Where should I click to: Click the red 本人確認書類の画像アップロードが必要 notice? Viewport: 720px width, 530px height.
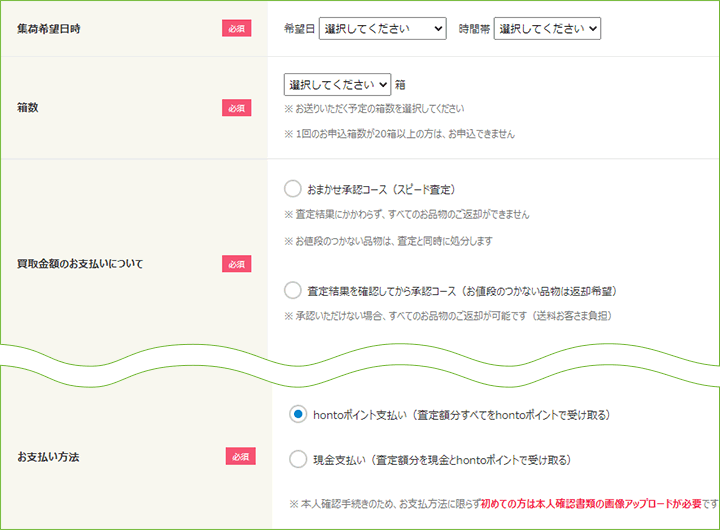591,504
